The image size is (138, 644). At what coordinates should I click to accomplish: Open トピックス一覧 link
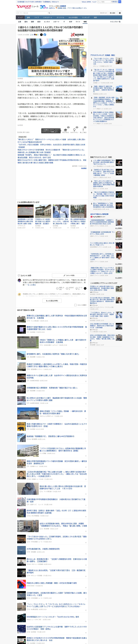(115, 22)
